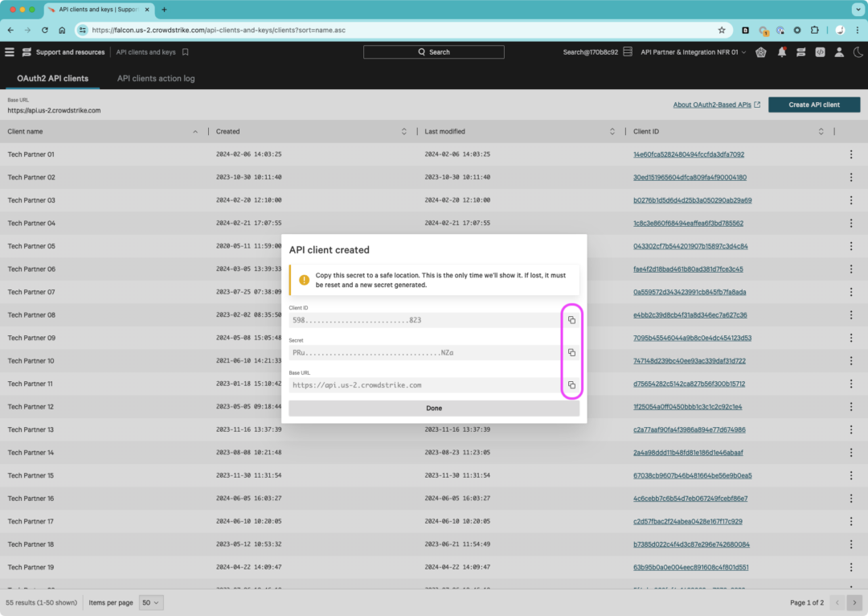Bookmark this page with star icon
Viewport: 868px width, 616px height.
pos(721,30)
